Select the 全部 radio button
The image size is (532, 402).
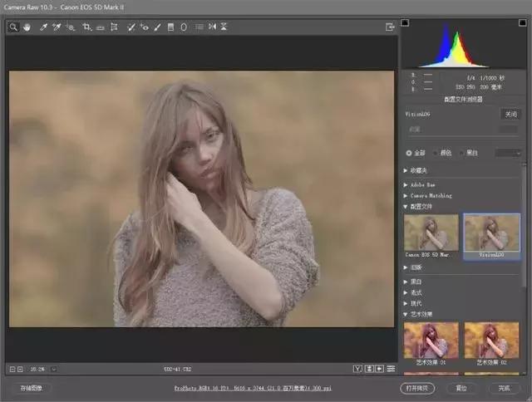[x=408, y=153]
